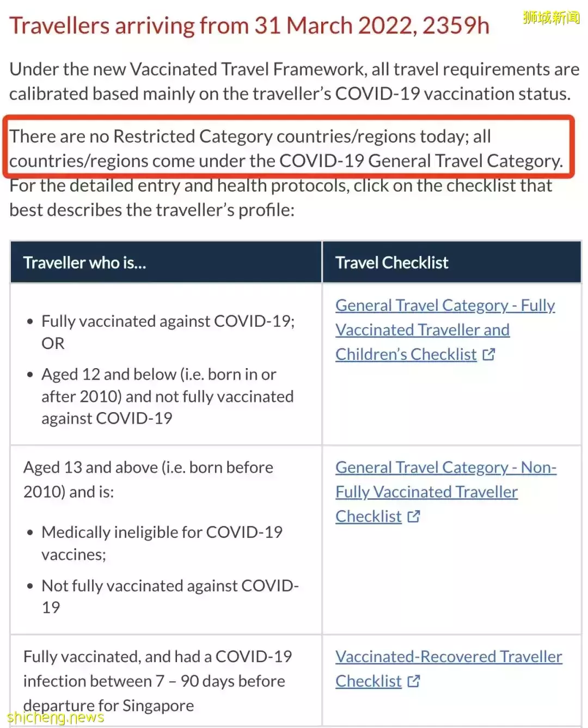
Task: Select the "Travel Checklist" column header
Action: [391, 263]
